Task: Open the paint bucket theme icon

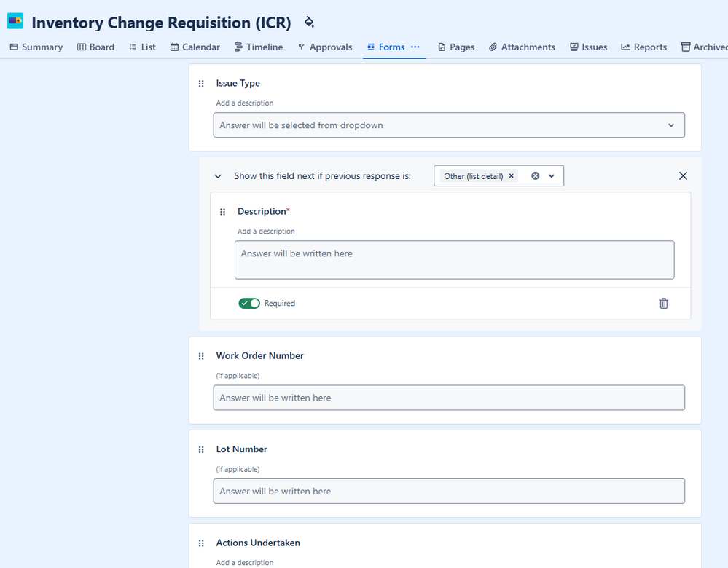Action: [x=309, y=22]
